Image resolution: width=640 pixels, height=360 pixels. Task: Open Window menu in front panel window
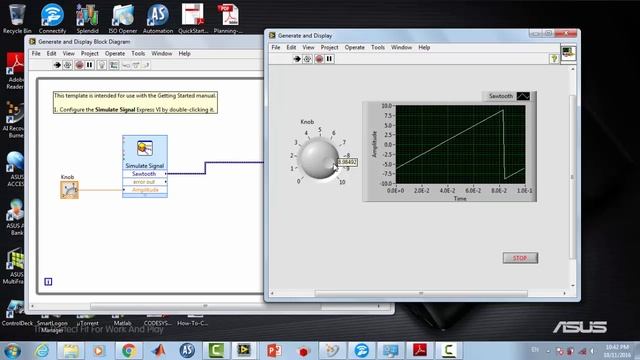(401, 47)
